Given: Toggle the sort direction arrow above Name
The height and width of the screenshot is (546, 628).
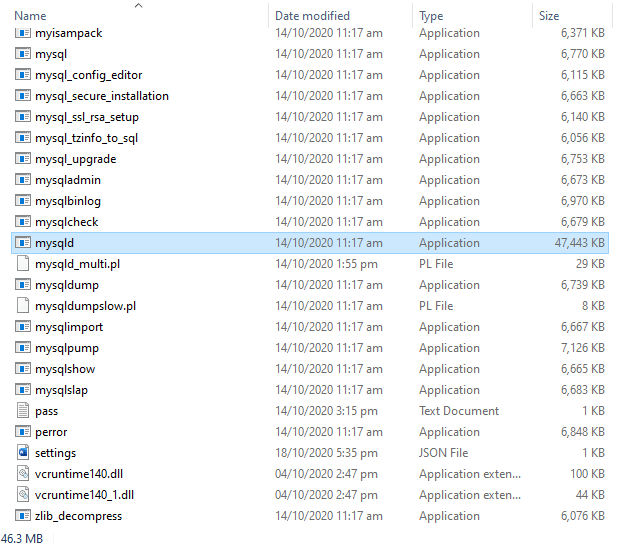Looking at the screenshot, I should tap(139, 5).
